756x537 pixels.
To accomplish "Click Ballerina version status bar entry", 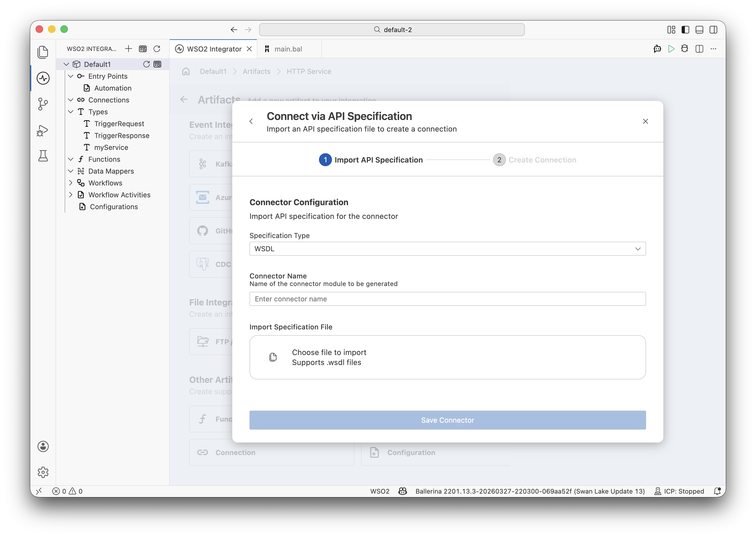I will pyautogui.click(x=530, y=491).
